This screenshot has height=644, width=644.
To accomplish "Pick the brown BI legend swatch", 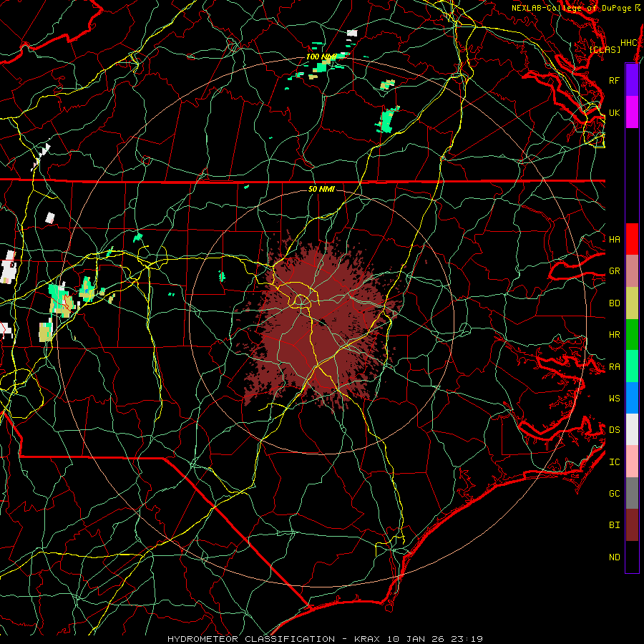I will [x=632, y=525].
